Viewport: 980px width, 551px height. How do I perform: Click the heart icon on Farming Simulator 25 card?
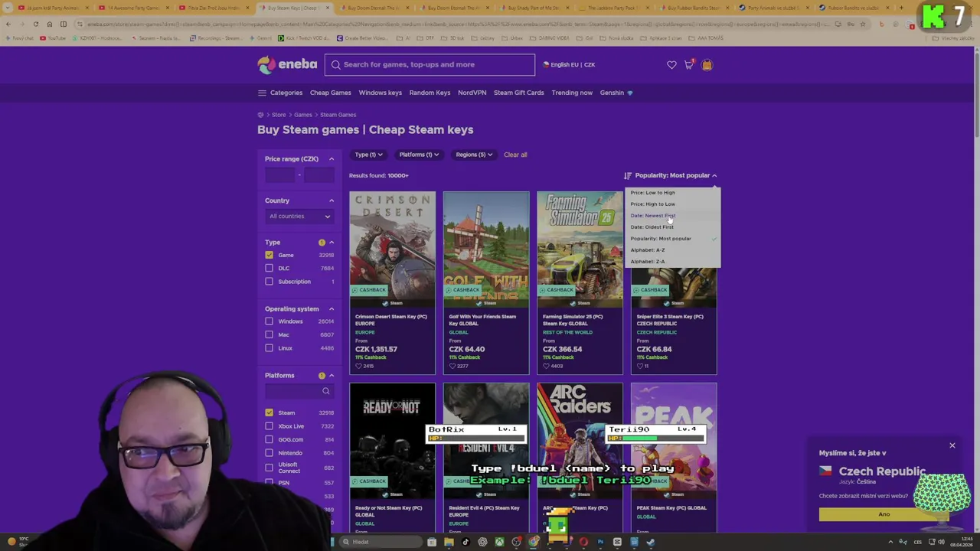pyautogui.click(x=546, y=366)
